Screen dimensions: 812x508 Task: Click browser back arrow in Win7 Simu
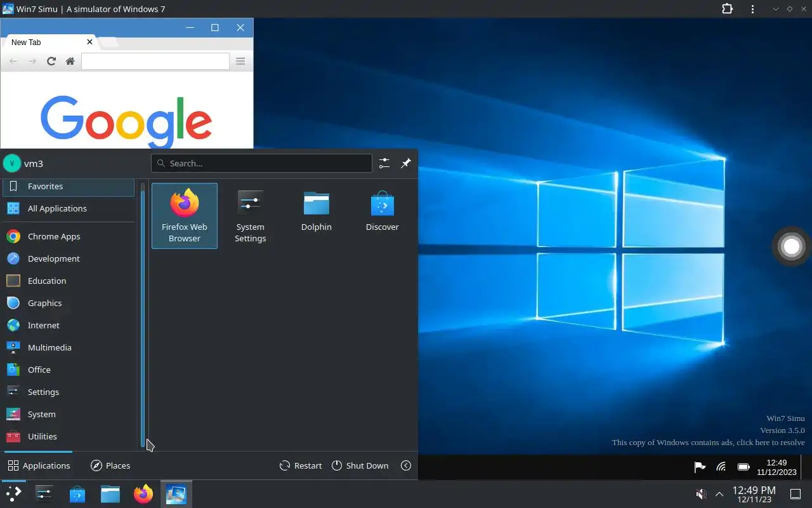13,61
